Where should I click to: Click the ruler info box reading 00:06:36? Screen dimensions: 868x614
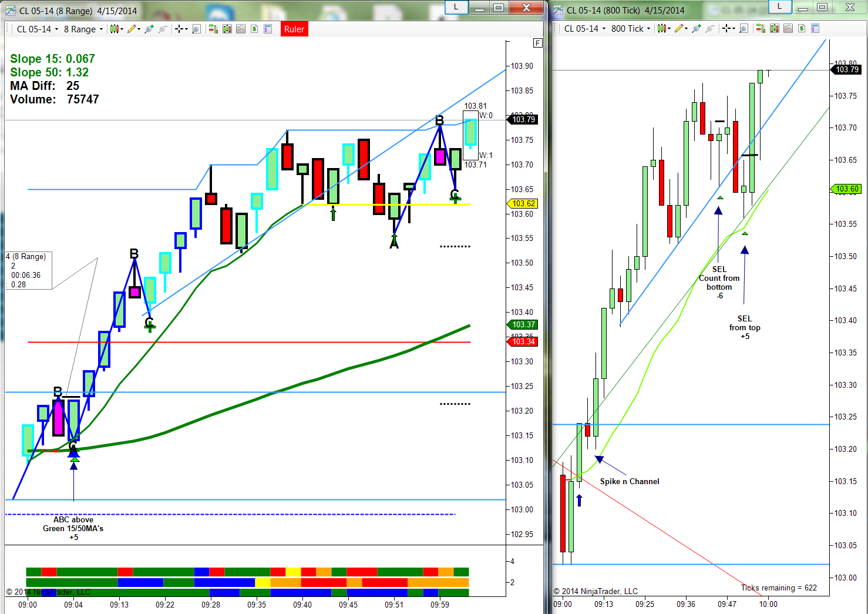coord(29,270)
